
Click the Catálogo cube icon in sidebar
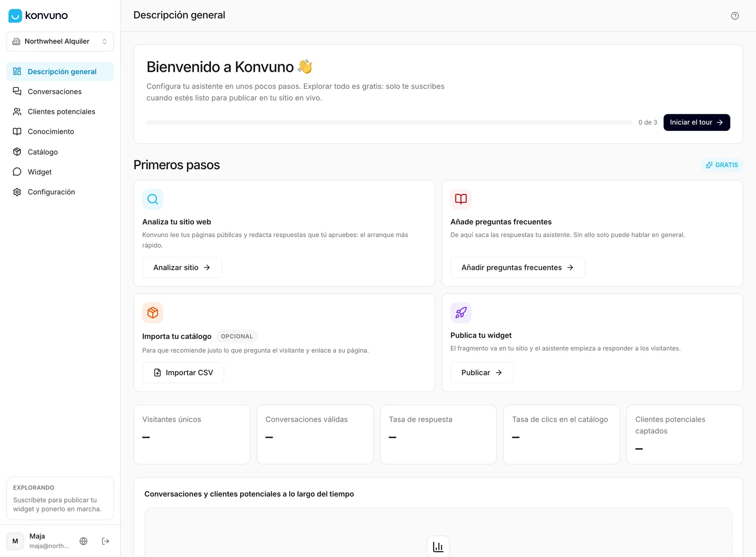click(17, 152)
